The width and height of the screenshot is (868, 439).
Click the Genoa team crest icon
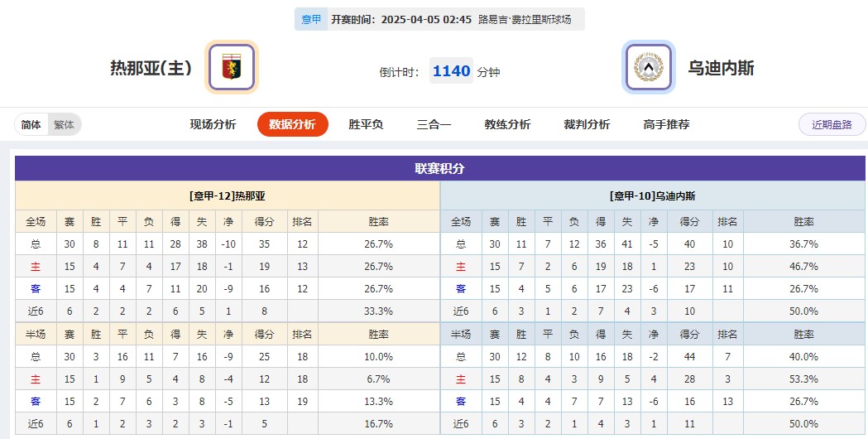tap(232, 67)
